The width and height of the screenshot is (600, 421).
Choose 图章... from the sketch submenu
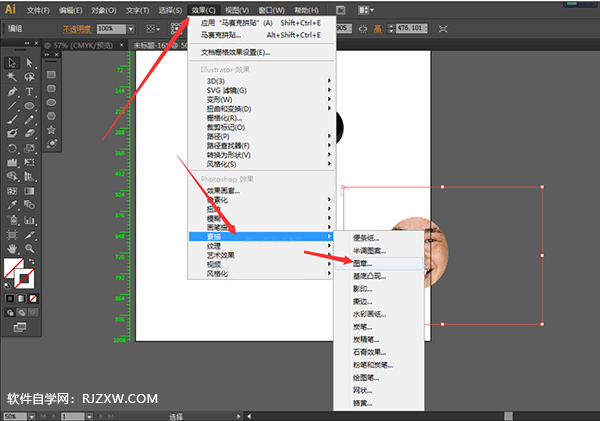[379, 263]
